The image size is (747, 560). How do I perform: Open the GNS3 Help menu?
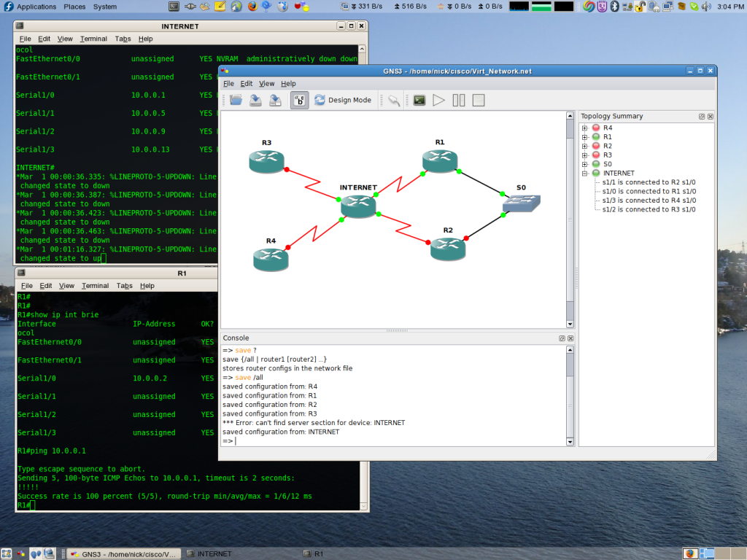coord(288,83)
